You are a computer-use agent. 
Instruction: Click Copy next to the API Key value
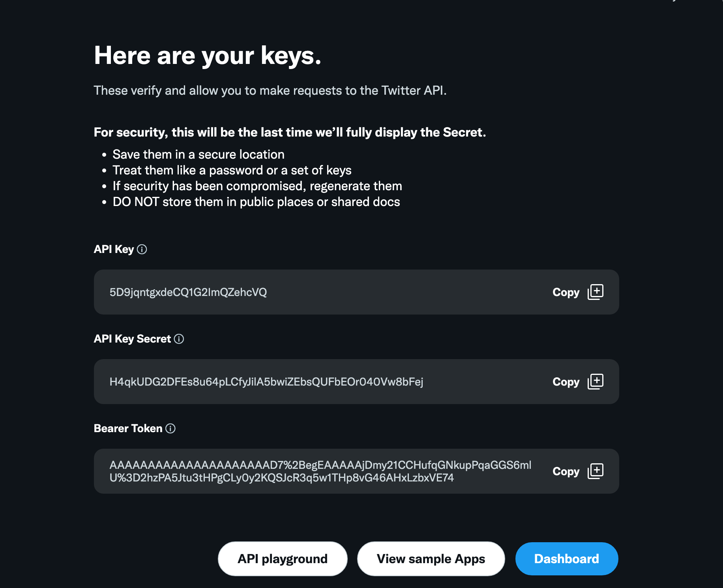tap(566, 292)
